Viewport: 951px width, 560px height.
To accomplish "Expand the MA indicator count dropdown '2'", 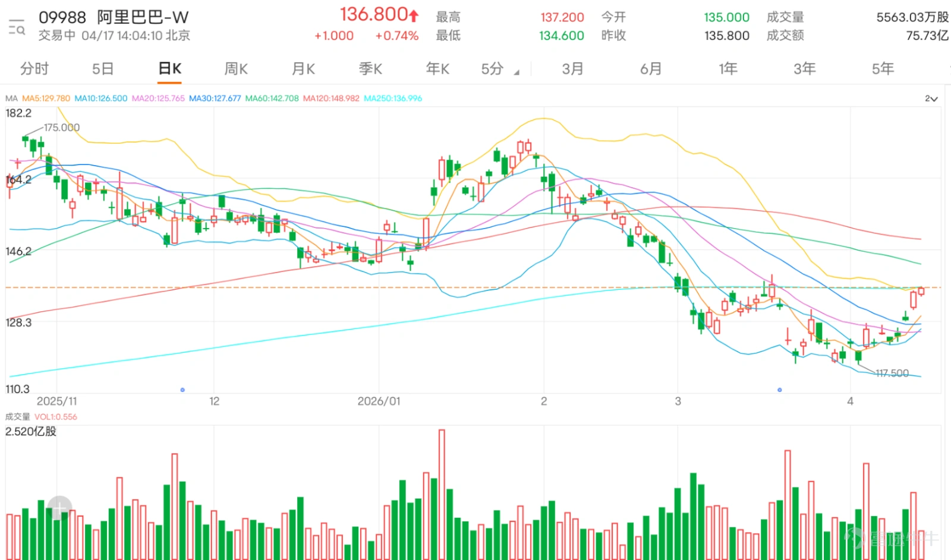I will [931, 99].
